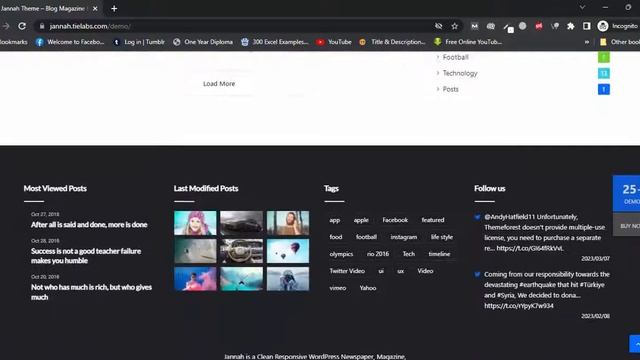Screen dimensions: 640x360
Task: Select the Yahoo tag
Action: [368, 288]
